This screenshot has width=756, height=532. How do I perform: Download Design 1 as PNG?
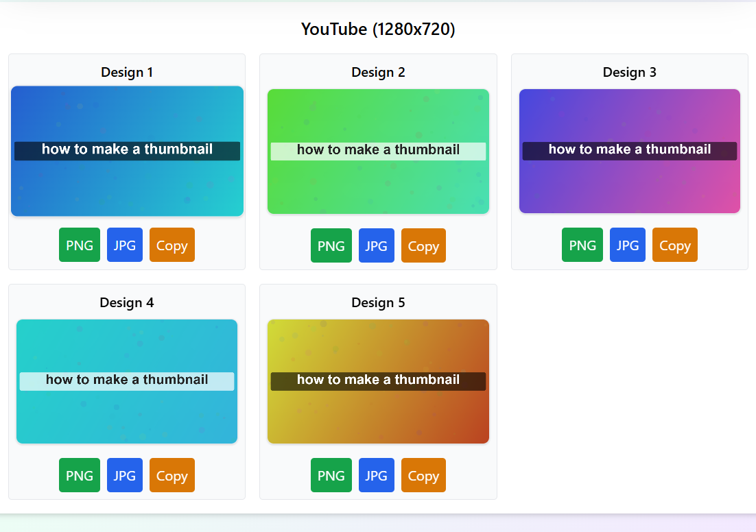pos(80,245)
